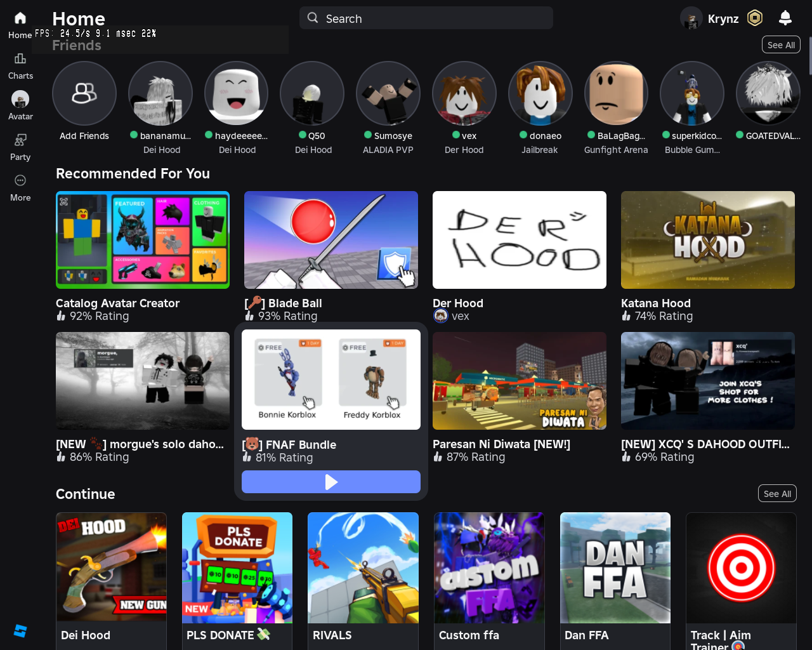
Task: Click See All for Friends
Action: (781, 45)
